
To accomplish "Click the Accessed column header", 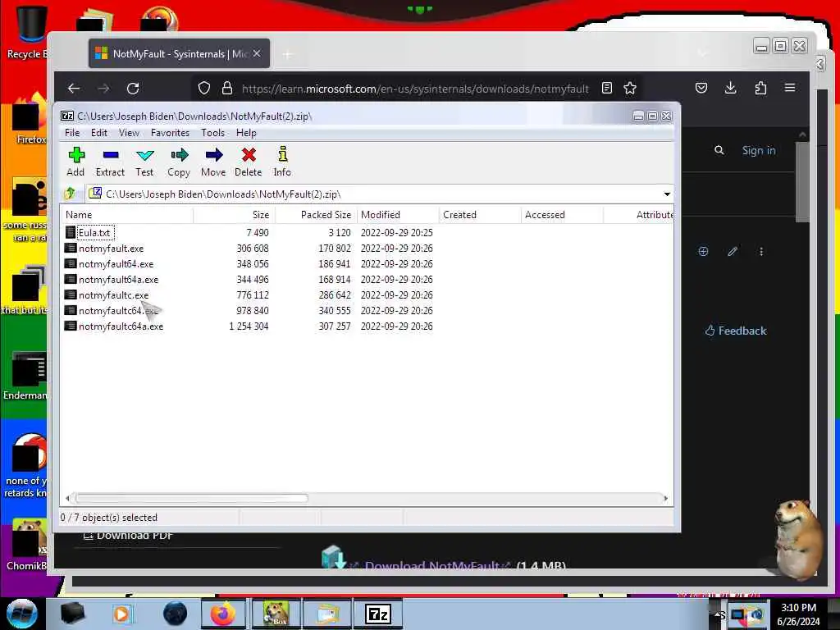I will point(562,215).
